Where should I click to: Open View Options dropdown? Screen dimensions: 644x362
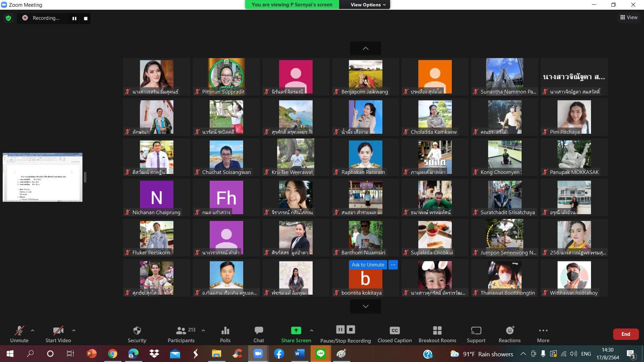click(368, 5)
